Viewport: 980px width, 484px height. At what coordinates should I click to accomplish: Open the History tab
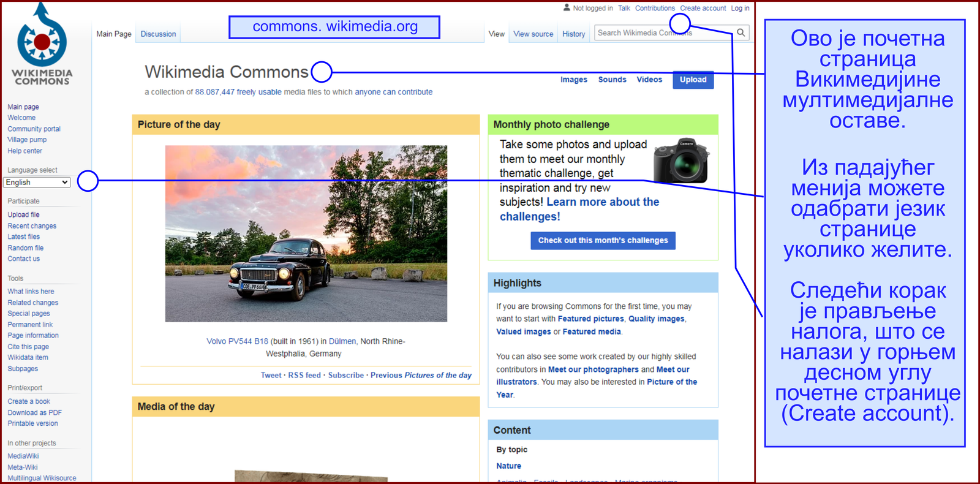pyautogui.click(x=573, y=34)
